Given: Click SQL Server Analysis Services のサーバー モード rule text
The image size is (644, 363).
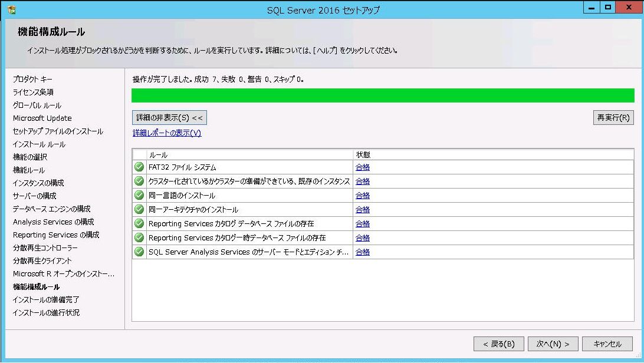Looking at the screenshot, I should coord(248,252).
